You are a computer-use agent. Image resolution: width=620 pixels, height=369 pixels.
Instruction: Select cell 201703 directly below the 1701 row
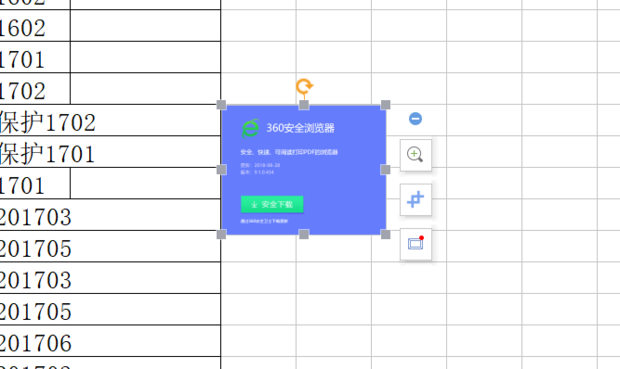(x=110, y=215)
